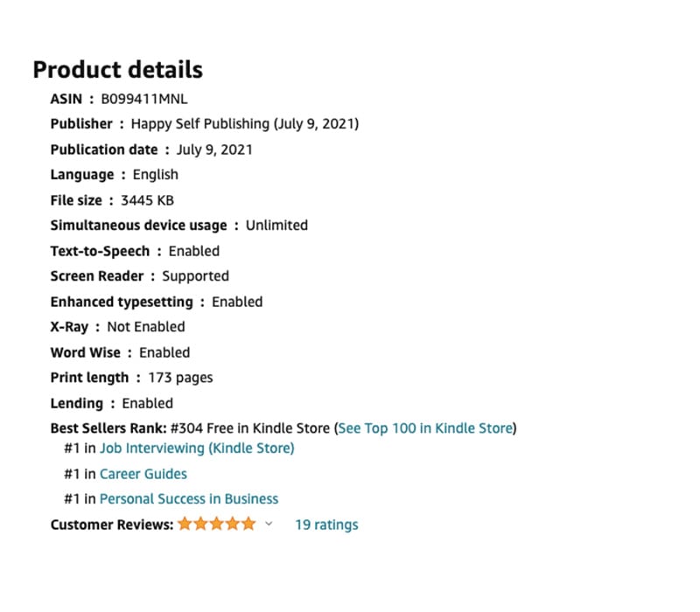Visit Personal Success in Business category
The image size is (700, 612).
pos(189,499)
